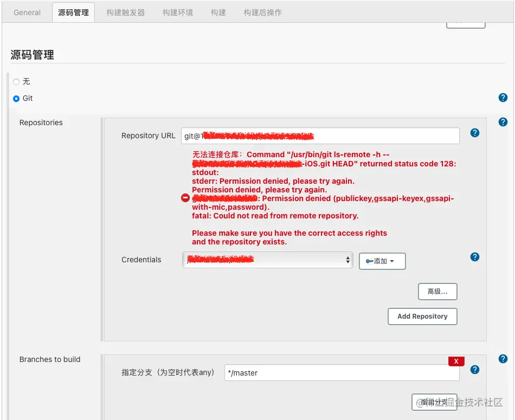Click the Repository URL label
This screenshot has height=420, width=515.
pyautogui.click(x=149, y=135)
